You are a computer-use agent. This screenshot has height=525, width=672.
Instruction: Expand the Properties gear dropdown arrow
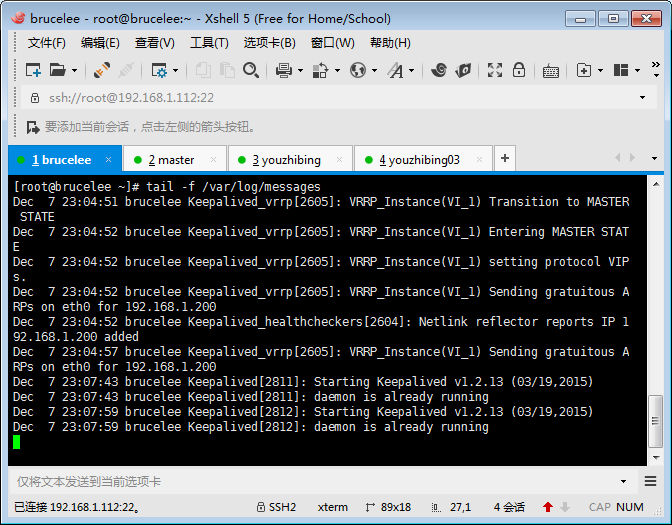pos(175,70)
